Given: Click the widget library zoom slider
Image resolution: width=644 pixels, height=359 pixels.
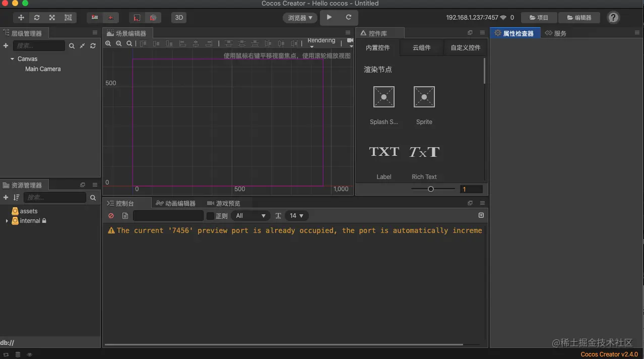Looking at the screenshot, I should (431, 189).
